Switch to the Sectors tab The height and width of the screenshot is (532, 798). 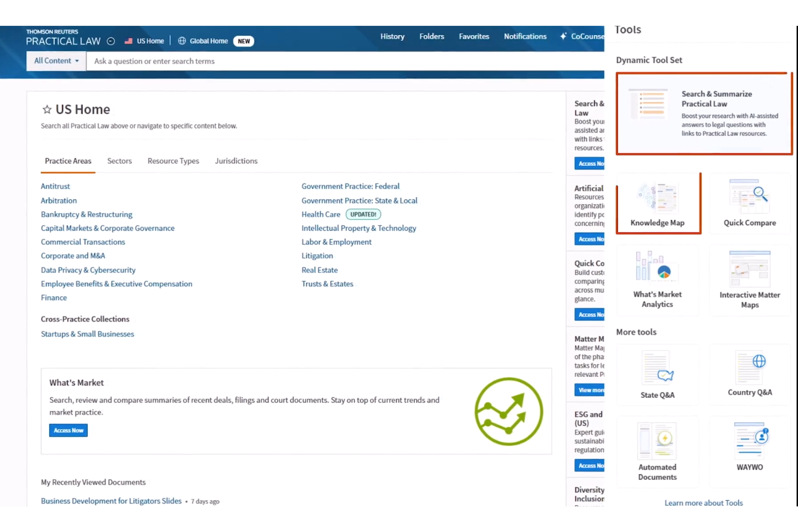click(119, 161)
